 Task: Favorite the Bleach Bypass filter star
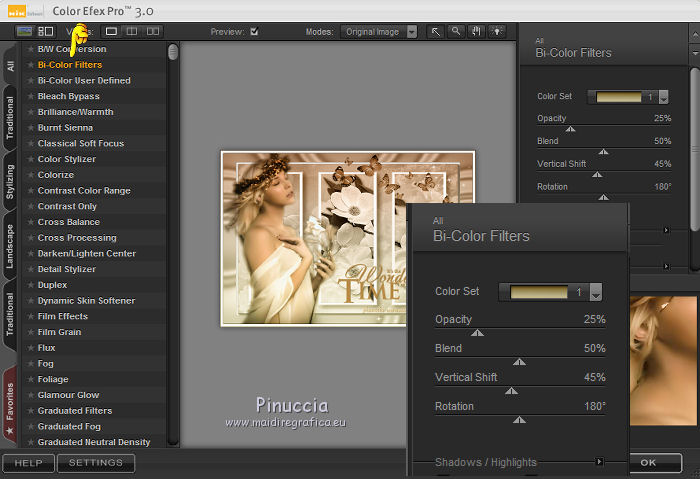coord(31,96)
